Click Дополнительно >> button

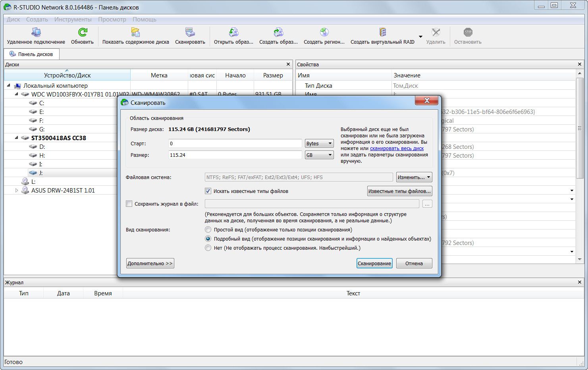point(150,263)
